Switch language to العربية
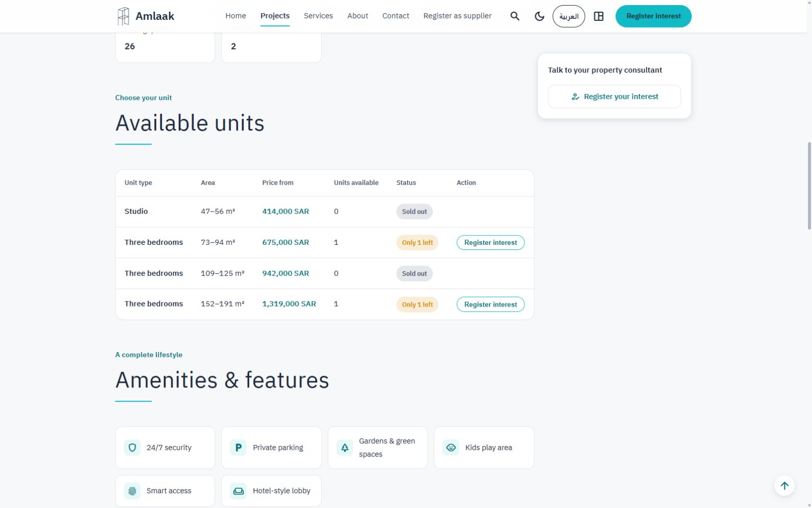The width and height of the screenshot is (812, 508). coord(568,16)
